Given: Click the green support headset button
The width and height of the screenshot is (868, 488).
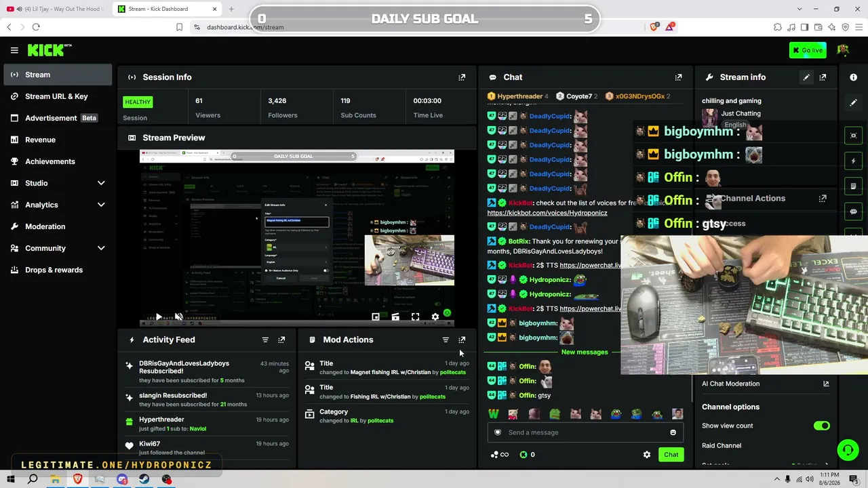Looking at the screenshot, I should [x=848, y=449].
